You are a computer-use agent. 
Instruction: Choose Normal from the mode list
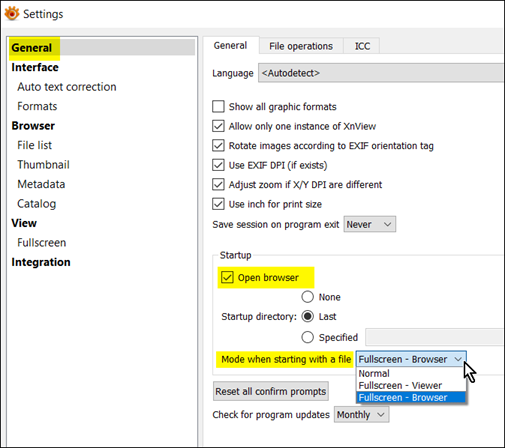[411, 374]
